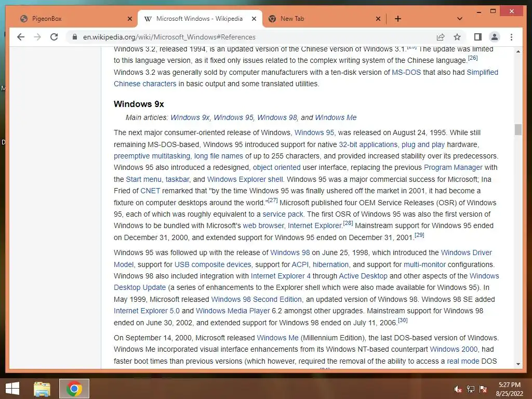Open the Start menu article link
Screen dimensions: 532x399
click(x=143, y=179)
